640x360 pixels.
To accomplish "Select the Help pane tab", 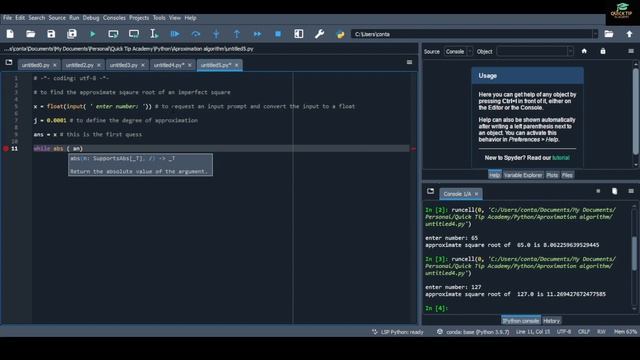I will pos(494,175).
